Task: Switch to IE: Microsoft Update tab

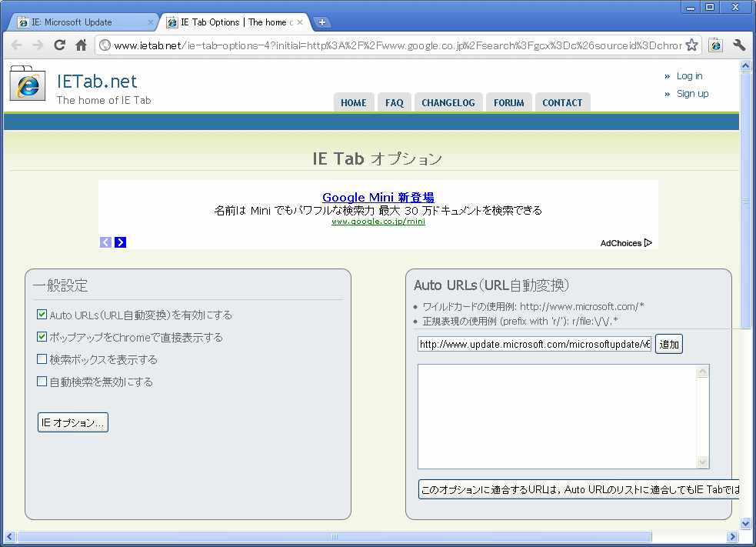Action: coord(83,22)
